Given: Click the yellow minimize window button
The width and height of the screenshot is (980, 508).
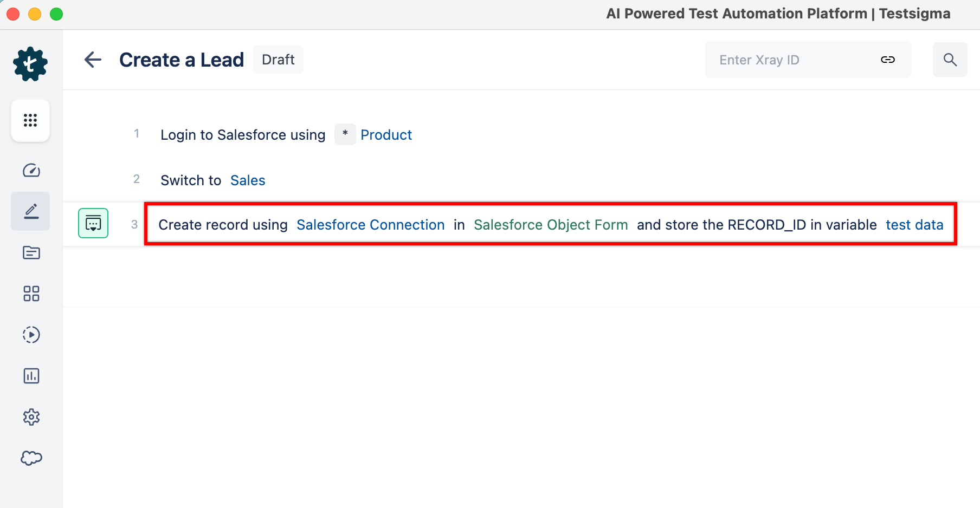Looking at the screenshot, I should [x=35, y=14].
